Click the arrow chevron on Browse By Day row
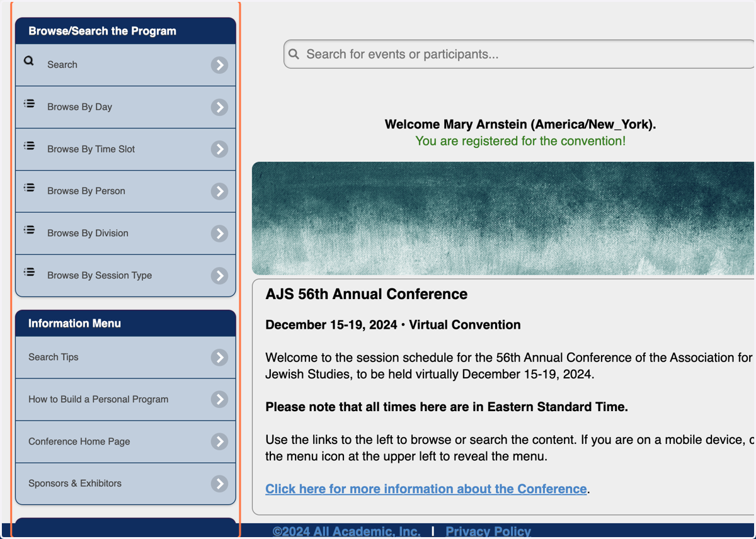Screen dimensions: 756x539 tap(219, 107)
